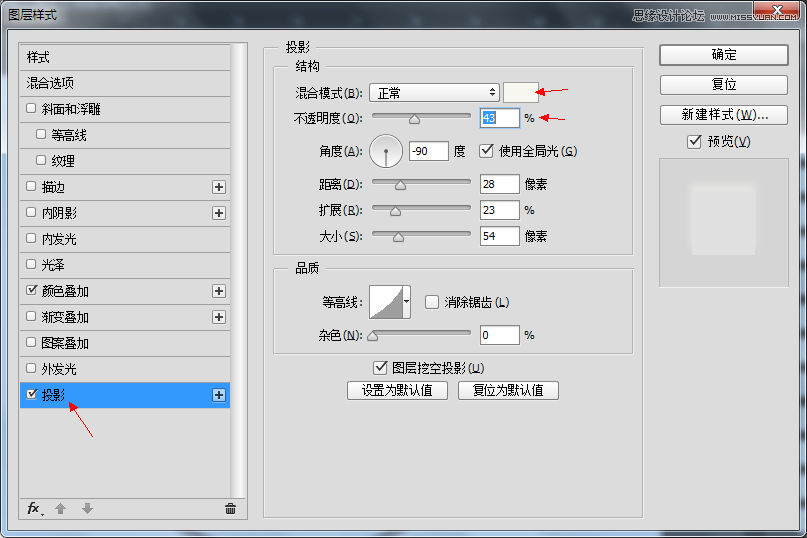Add another 描边 effect with plus icon

pyautogui.click(x=219, y=187)
